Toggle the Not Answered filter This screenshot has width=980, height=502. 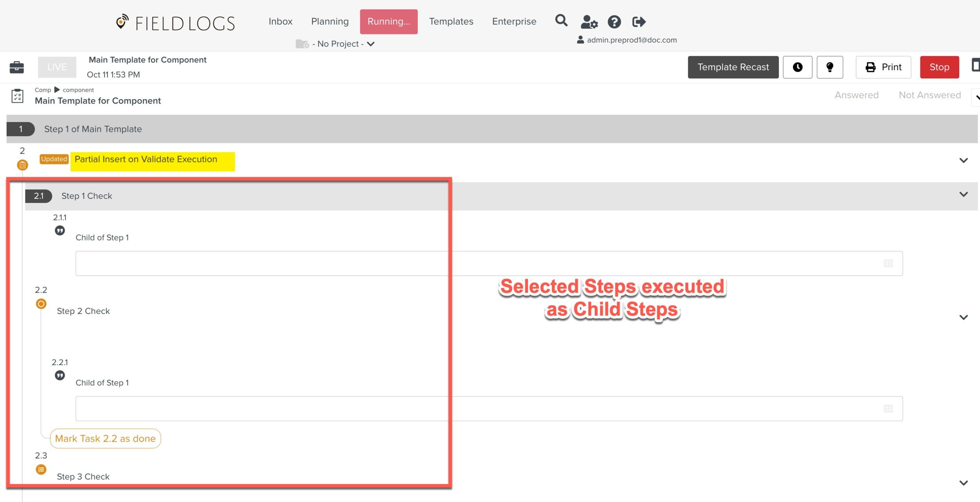point(929,95)
